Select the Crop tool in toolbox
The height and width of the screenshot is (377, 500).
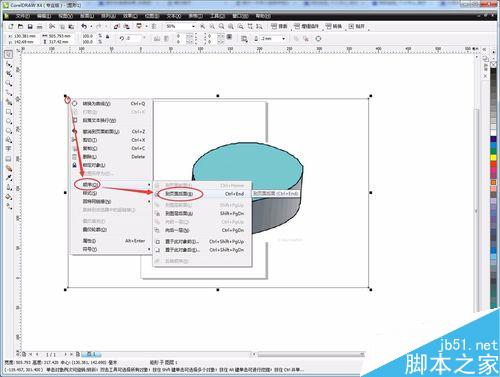click(x=9, y=73)
